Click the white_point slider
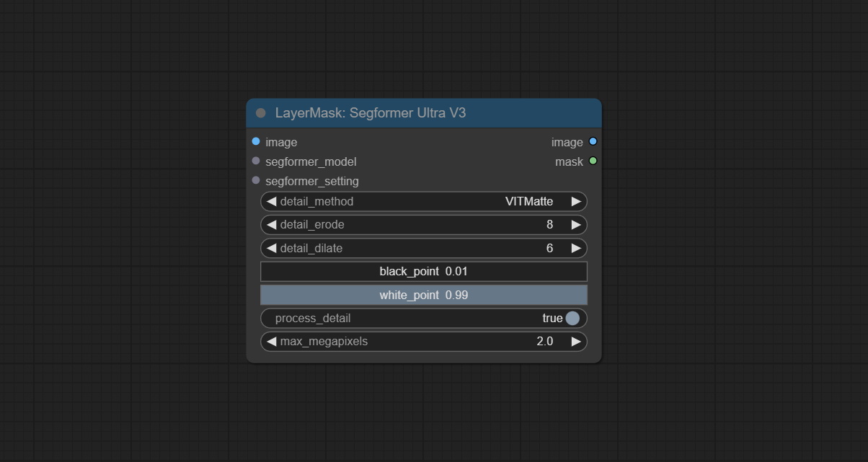Viewport: 868px width, 462px height. pos(424,295)
